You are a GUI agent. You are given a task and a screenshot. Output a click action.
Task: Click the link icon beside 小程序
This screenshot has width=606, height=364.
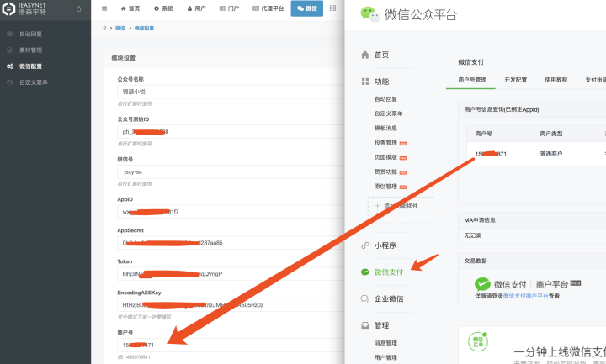365,245
